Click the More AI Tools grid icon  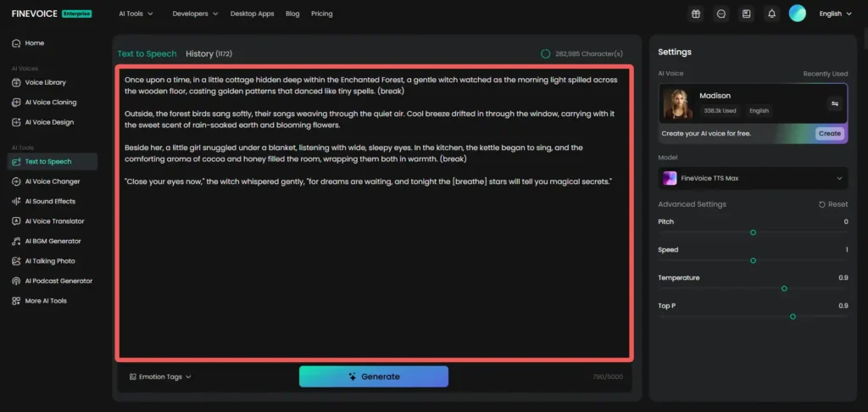(16, 301)
